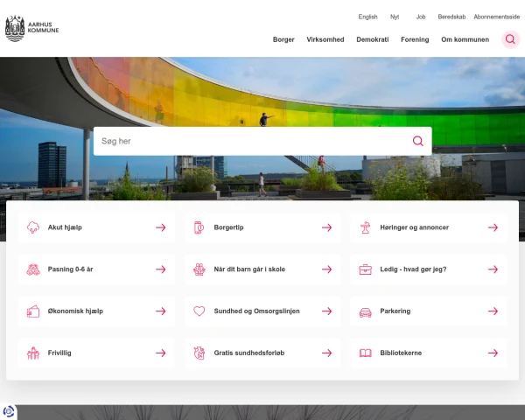The image size is (525, 420).
Task: Open the Beredskab link
Action: pos(451,17)
